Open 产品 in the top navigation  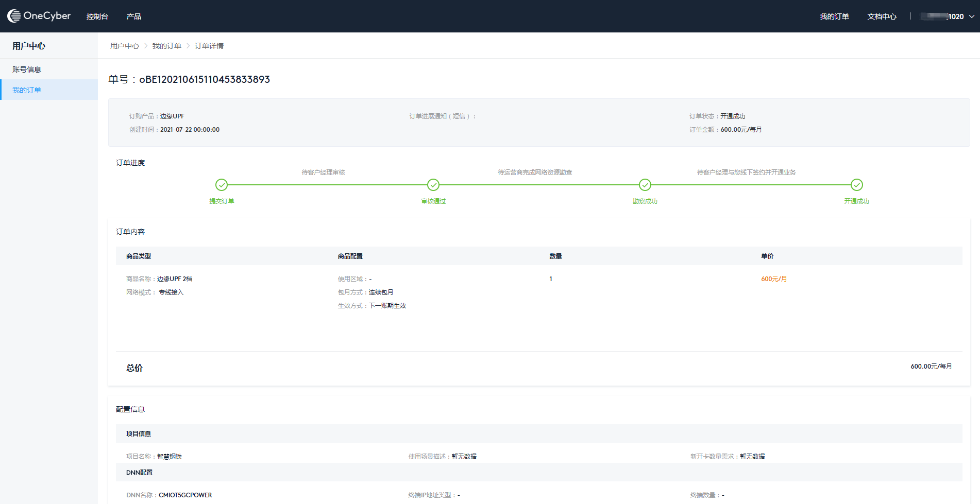pos(134,16)
